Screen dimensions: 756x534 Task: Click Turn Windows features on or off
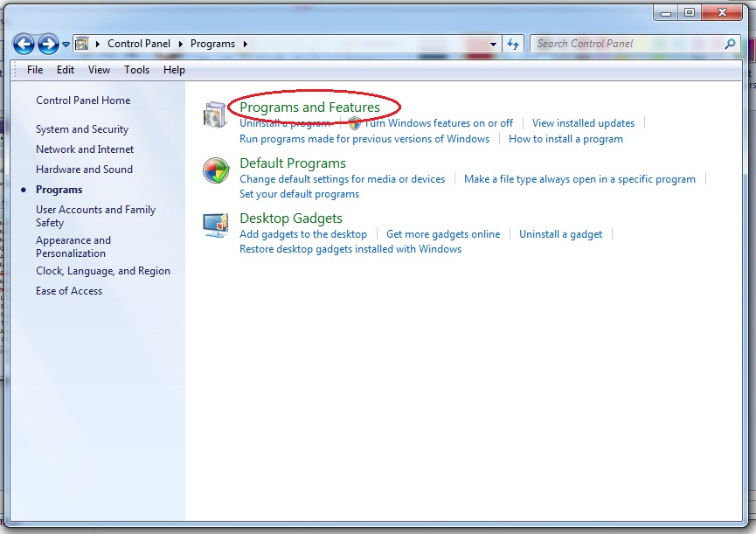[438, 123]
